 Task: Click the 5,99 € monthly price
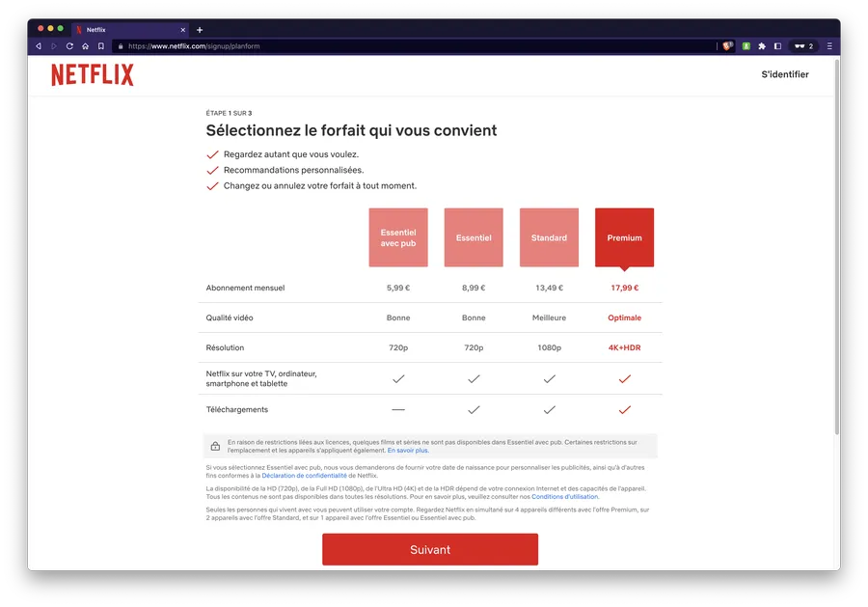[x=398, y=288]
